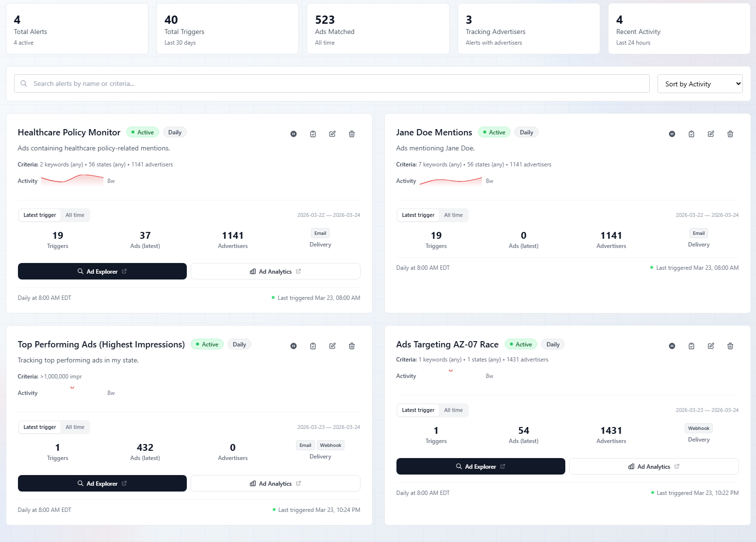Pause the Healthcare Policy Monitor alert
Viewport: 756px width, 542px height.
tap(293, 133)
